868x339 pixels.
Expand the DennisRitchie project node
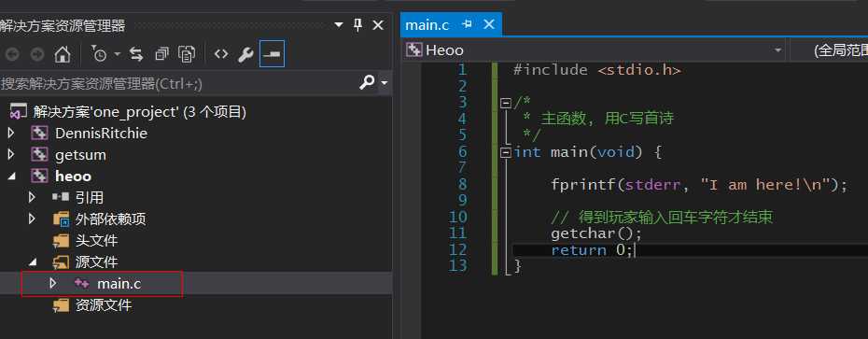[x=11, y=134]
